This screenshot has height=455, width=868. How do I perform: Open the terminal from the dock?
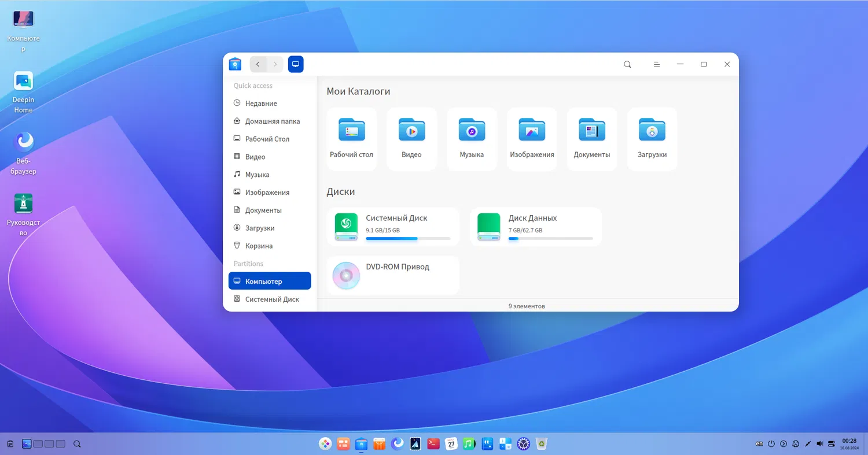point(433,443)
